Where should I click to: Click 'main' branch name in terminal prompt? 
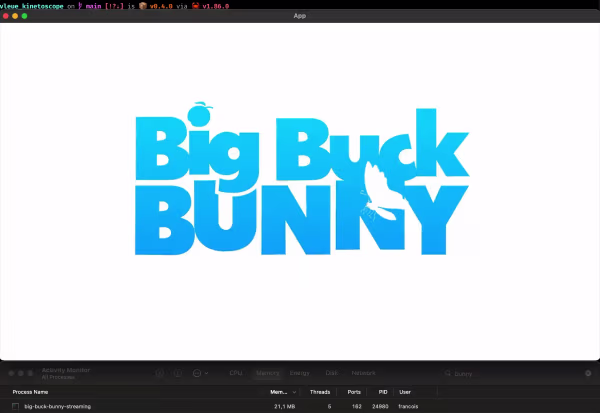pyautogui.click(x=93, y=6)
